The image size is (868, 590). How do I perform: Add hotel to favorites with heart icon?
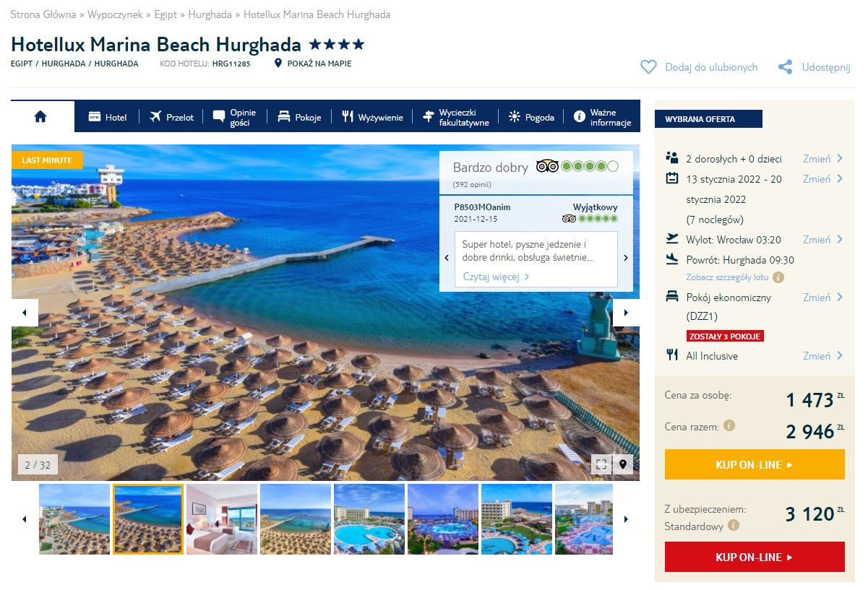[x=648, y=67]
